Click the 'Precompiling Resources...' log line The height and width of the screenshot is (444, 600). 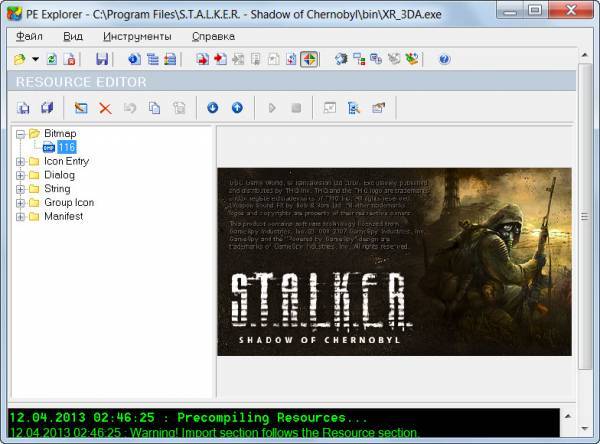click(188, 417)
